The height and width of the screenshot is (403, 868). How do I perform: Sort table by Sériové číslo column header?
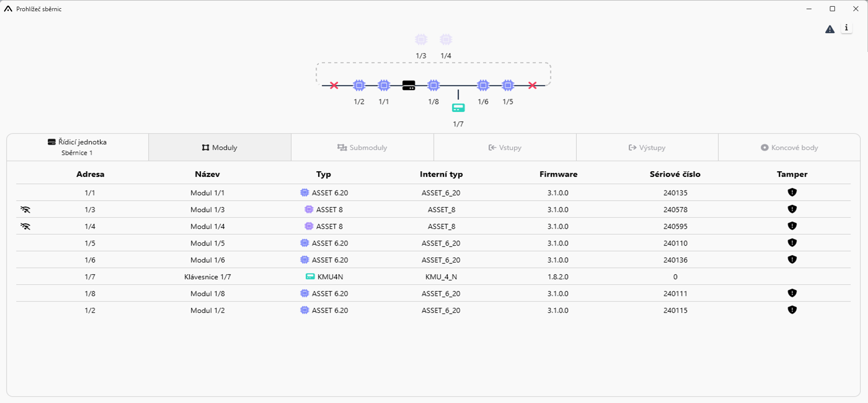pos(675,174)
